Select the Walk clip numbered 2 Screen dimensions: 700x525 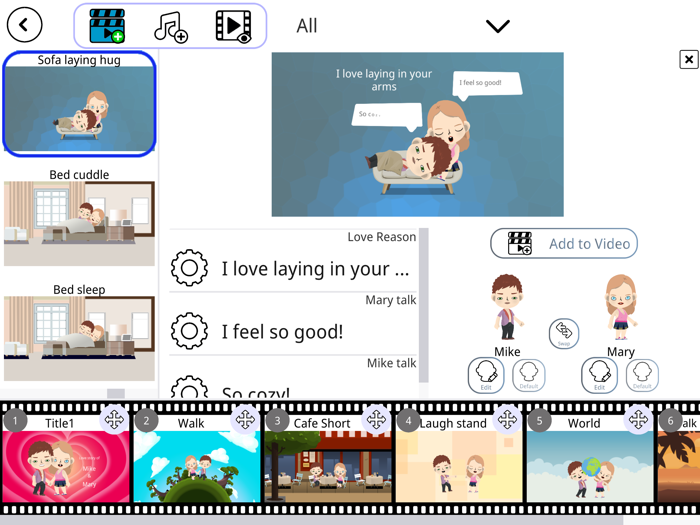tap(197, 459)
